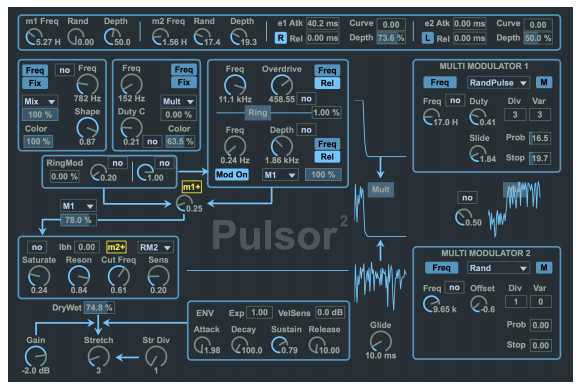
Task: Click the Glide knob set to 10.0 ms
Action: [x=381, y=341]
